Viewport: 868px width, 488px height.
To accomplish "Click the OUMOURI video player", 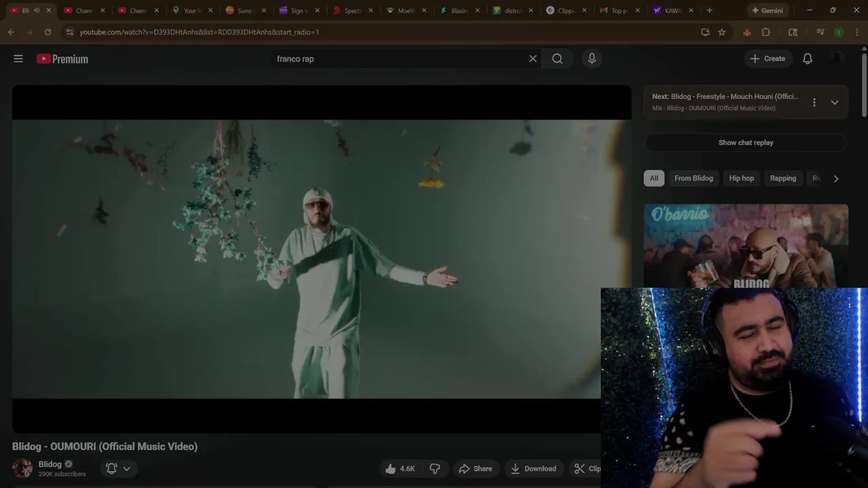I will pos(321,259).
